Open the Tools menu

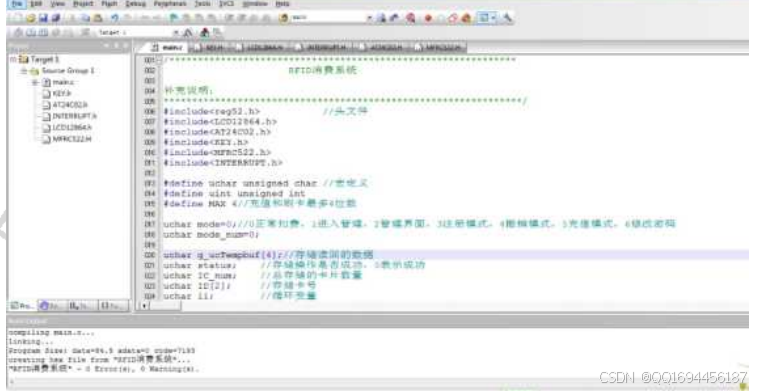pyautogui.click(x=203, y=3)
